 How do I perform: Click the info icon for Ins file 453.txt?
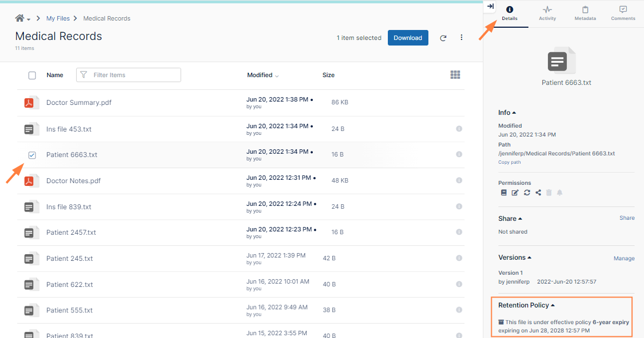[x=459, y=129]
